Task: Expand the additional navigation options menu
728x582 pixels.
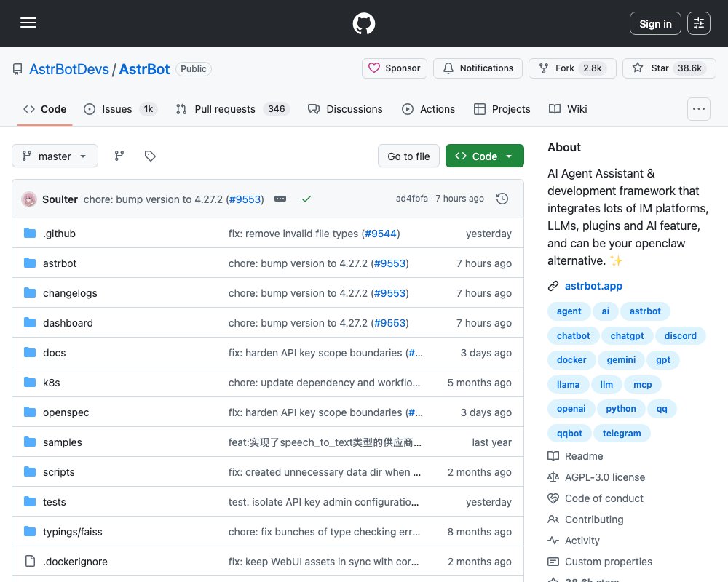Action: click(699, 109)
